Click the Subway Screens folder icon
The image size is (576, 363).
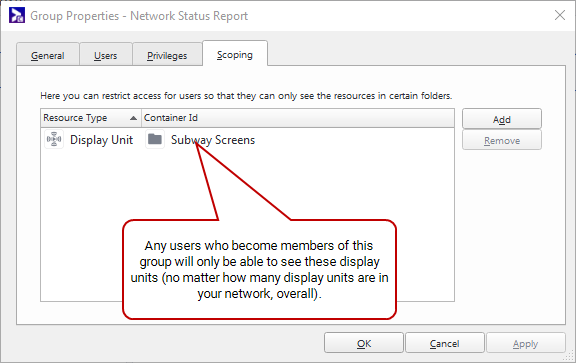tap(155, 139)
